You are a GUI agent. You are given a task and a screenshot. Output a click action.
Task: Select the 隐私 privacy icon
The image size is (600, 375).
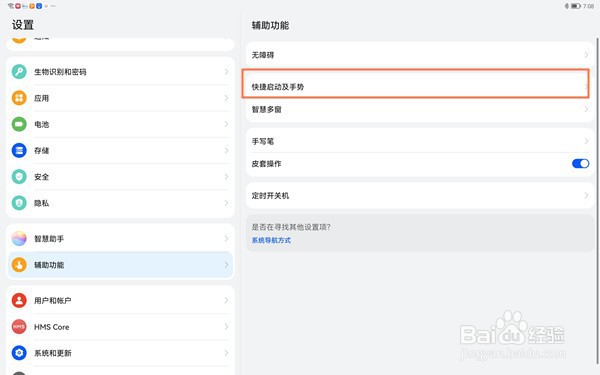click(19, 203)
